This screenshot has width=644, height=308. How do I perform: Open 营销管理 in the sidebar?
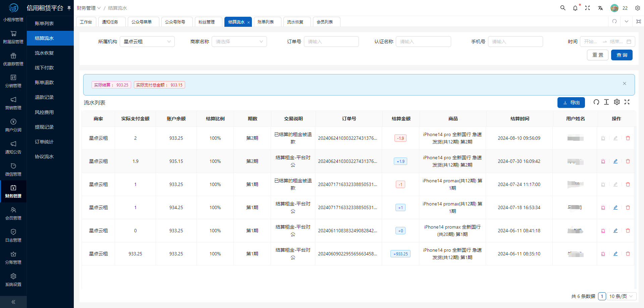click(13, 104)
